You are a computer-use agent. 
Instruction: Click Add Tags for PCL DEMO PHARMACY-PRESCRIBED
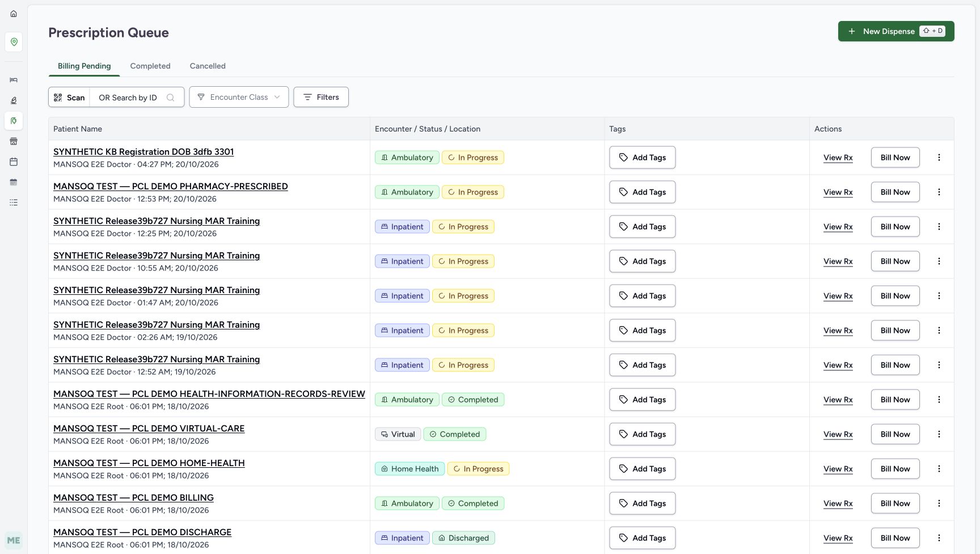tap(643, 192)
